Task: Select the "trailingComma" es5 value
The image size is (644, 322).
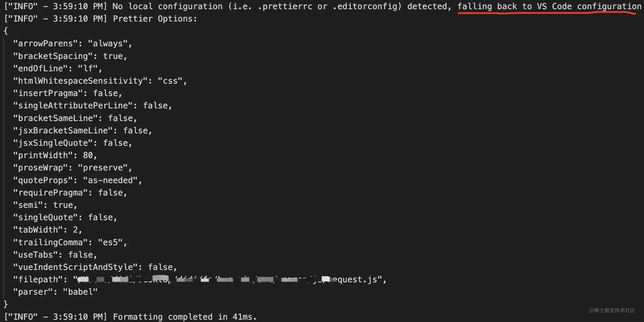Action: click(x=110, y=242)
